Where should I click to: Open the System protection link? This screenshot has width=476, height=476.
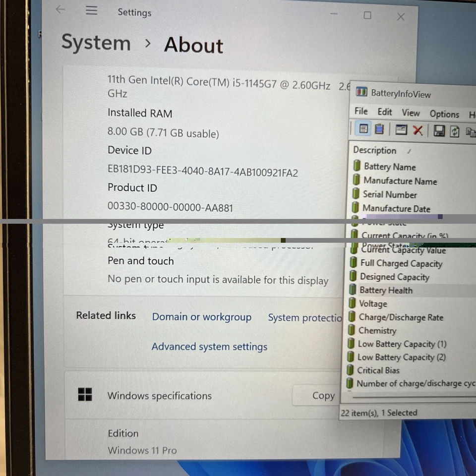click(305, 318)
